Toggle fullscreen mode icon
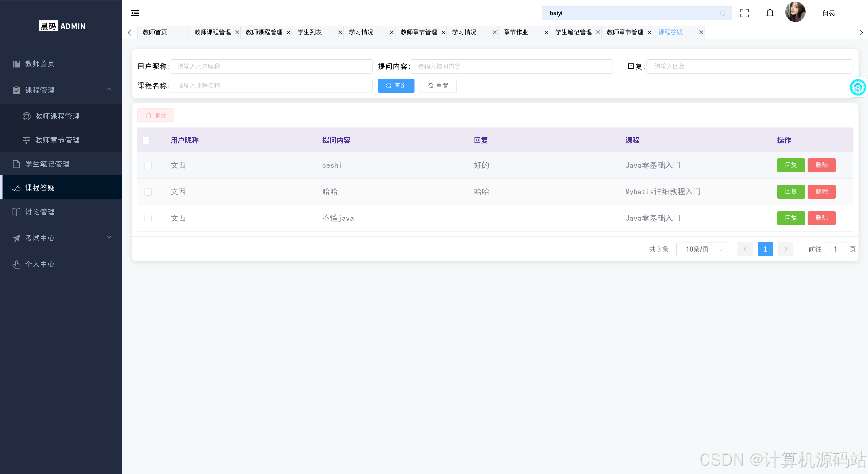Viewport: 868px width, 474px height. tap(744, 13)
